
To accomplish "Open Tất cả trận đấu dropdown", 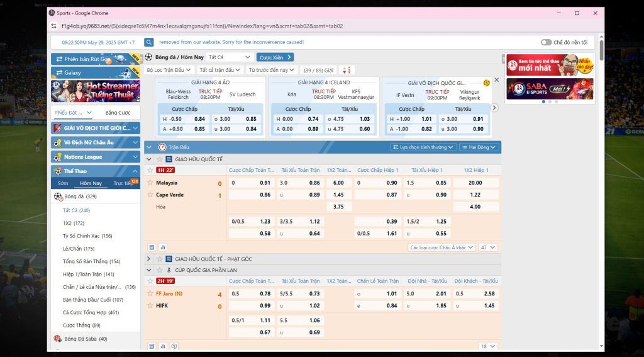I will coord(219,70).
